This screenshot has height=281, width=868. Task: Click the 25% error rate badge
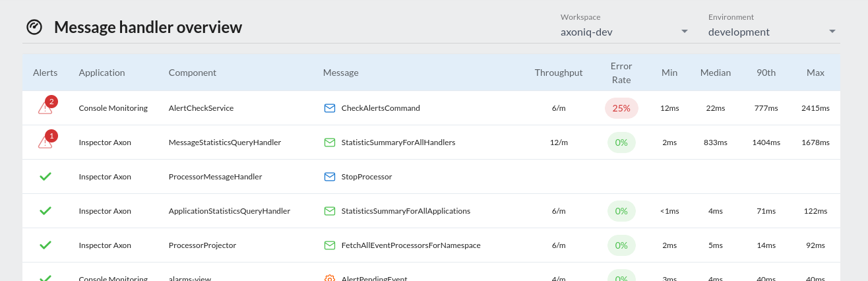click(621, 108)
